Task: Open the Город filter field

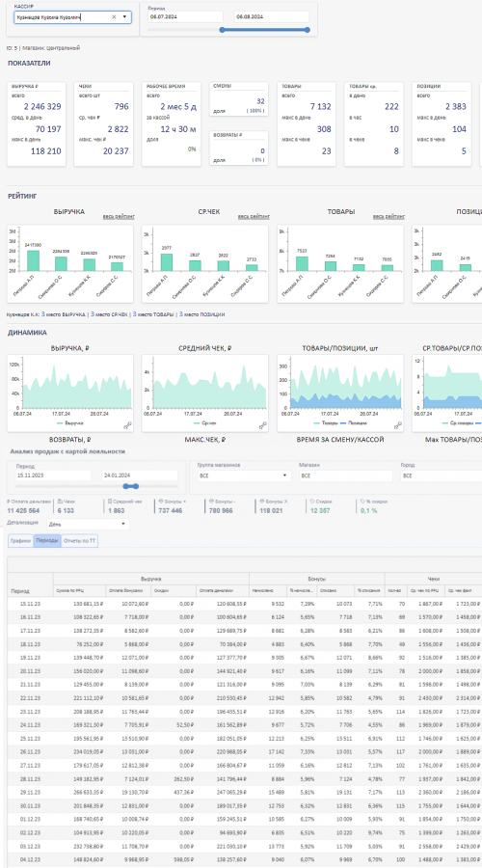Action: (441, 475)
